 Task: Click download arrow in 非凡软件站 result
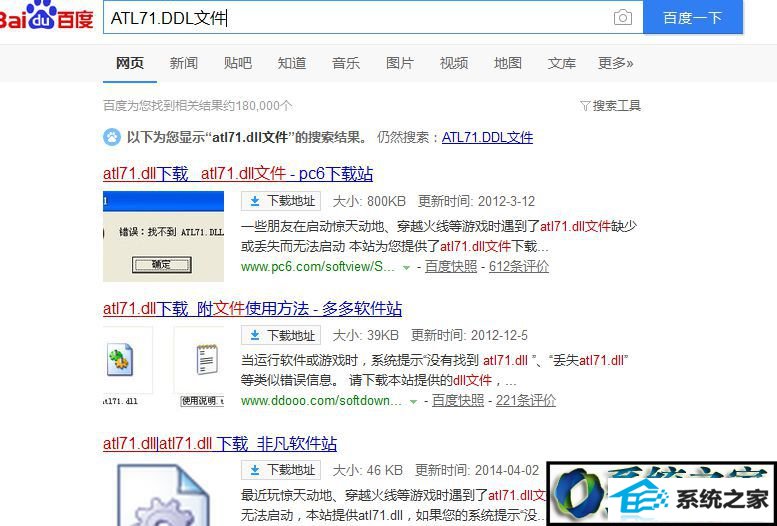(x=255, y=469)
